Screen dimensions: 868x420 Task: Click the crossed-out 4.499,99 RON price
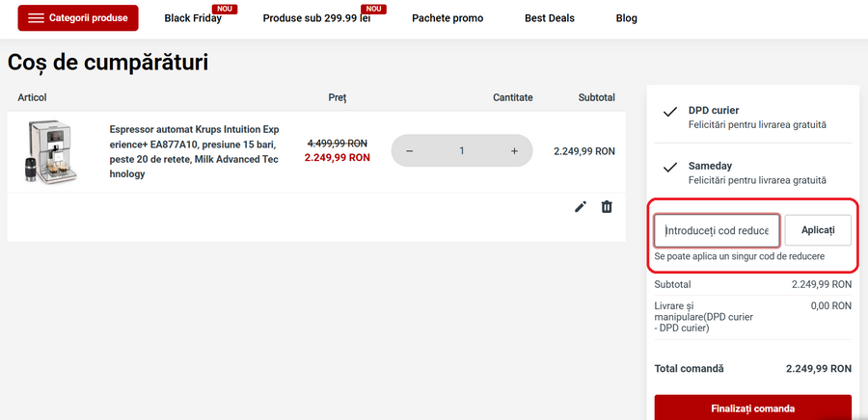tap(337, 143)
